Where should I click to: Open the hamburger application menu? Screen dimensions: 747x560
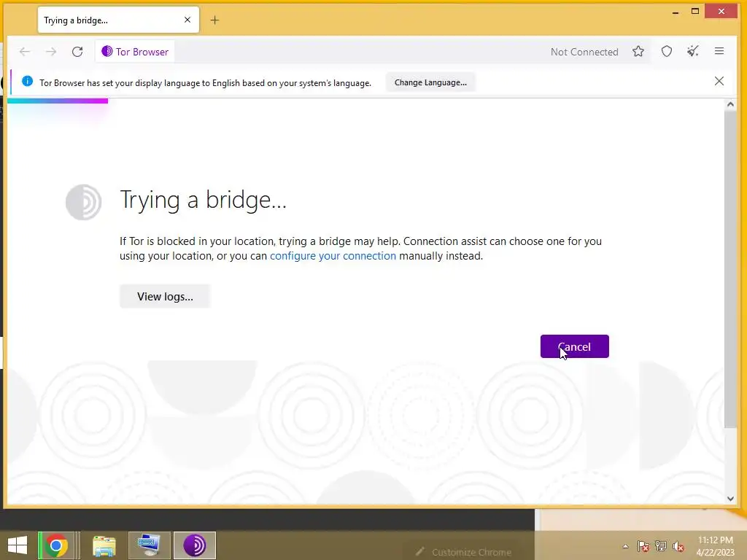click(719, 52)
